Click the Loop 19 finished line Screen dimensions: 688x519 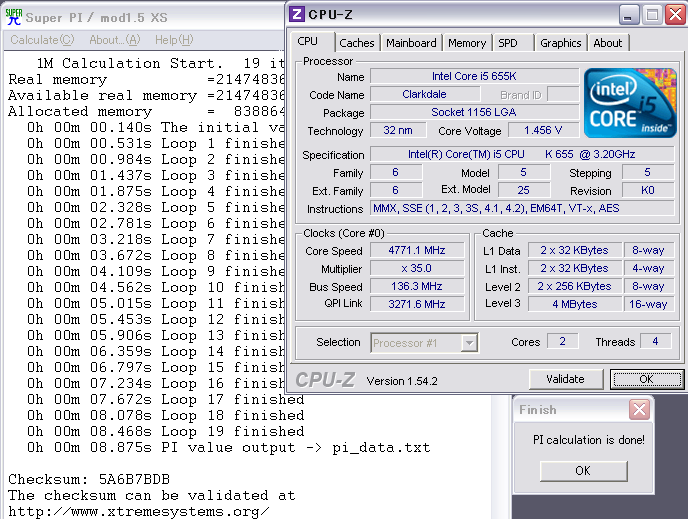coord(165,432)
